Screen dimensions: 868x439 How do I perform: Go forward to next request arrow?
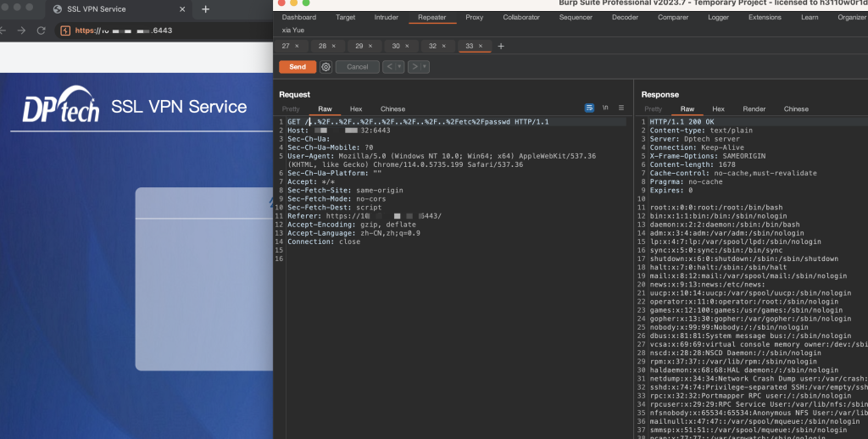[x=414, y=67]
